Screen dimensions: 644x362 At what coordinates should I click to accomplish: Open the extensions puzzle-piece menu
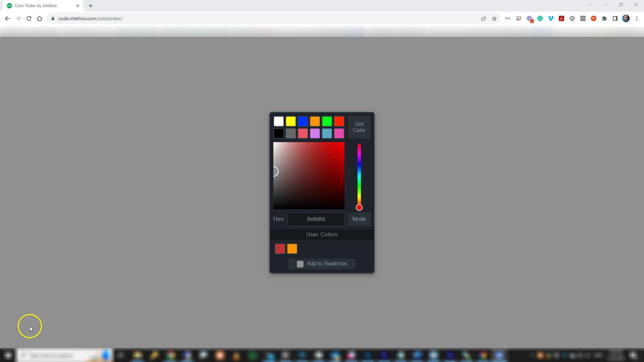[x=604, y=18]
